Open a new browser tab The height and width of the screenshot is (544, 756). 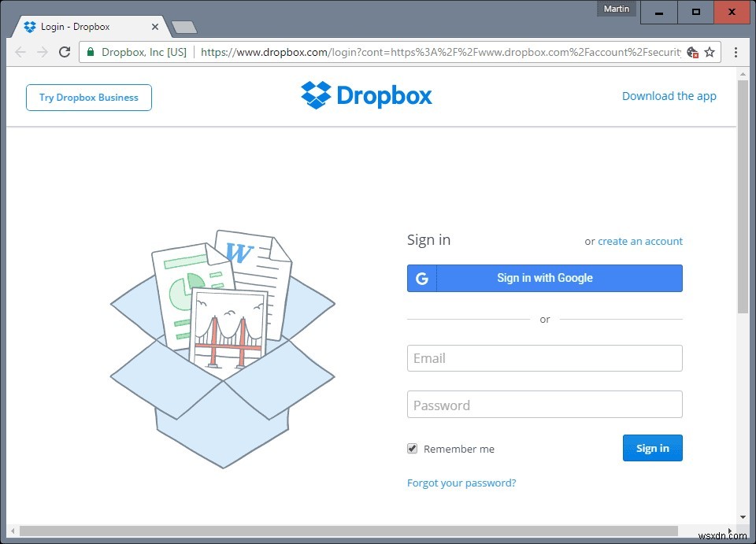(184, 28)
